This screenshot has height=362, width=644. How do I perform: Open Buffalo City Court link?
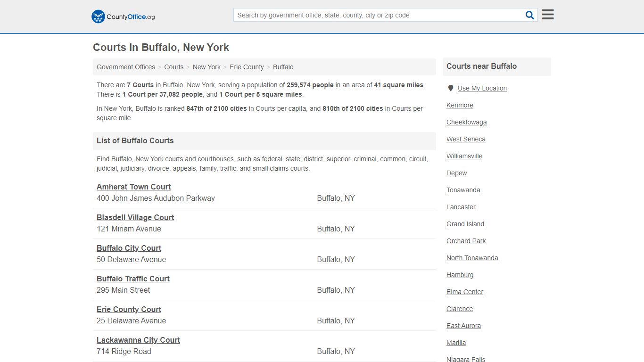(x=129, y=248)
